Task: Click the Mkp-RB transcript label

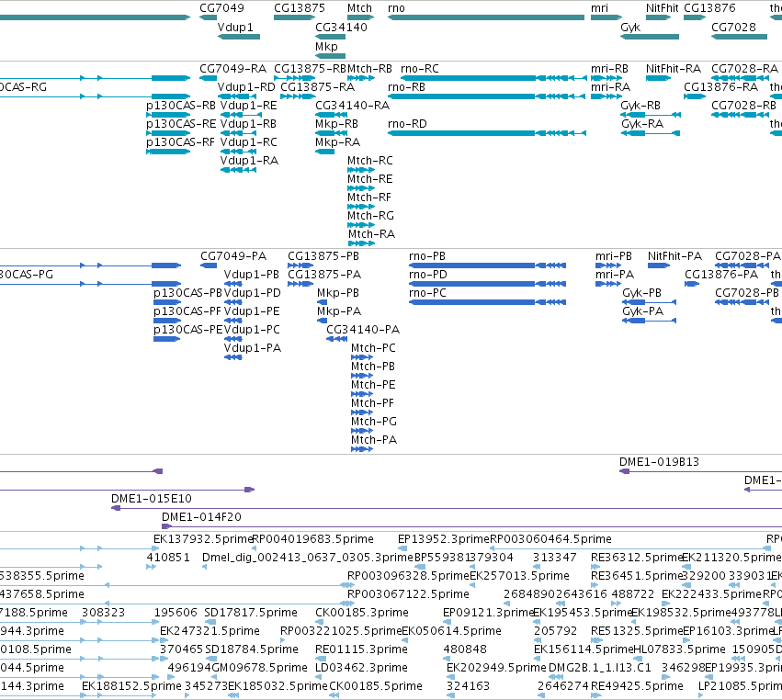Action: point(336,124)
